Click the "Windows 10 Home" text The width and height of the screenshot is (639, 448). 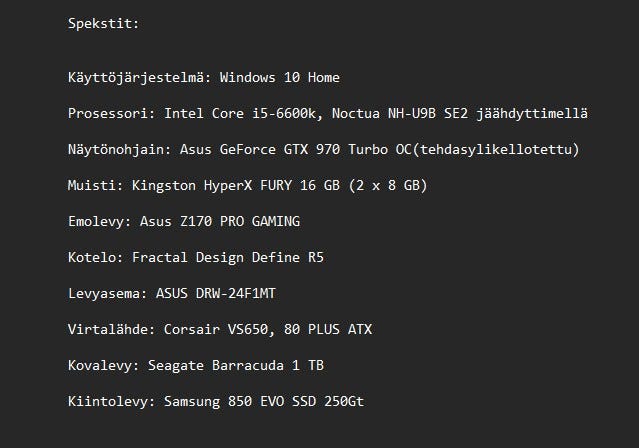point(281,77)
